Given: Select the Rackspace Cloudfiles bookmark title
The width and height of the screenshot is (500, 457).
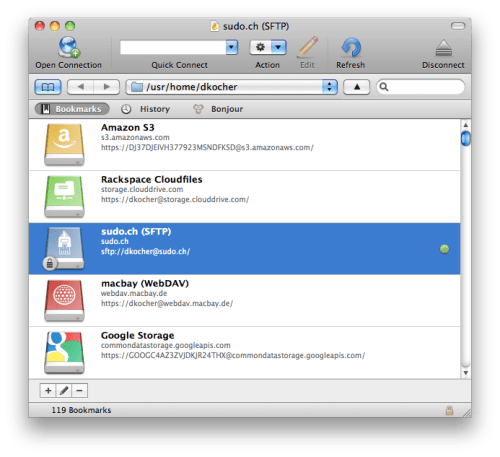Looking at the screenshot, I should (152, 180).
